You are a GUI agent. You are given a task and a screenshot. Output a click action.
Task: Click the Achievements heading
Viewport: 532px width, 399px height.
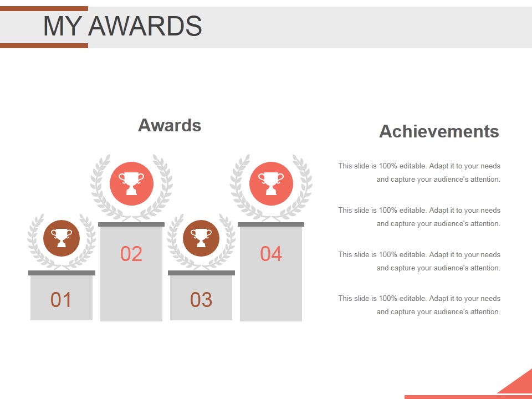pyautogui.click(x=439, y=131)
